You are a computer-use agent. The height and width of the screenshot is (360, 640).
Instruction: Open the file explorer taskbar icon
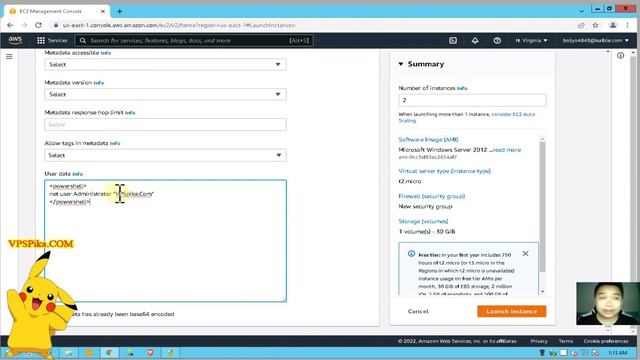(x=68, y=353)
